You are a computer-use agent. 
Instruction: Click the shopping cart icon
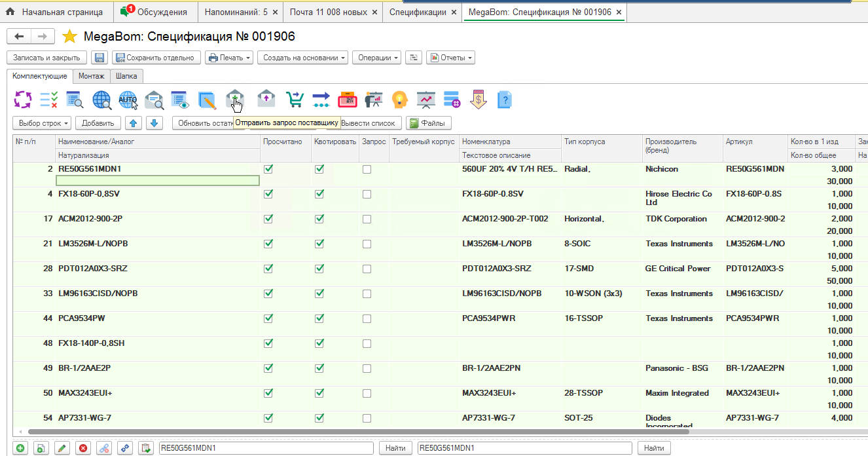[x=295, y=100]
